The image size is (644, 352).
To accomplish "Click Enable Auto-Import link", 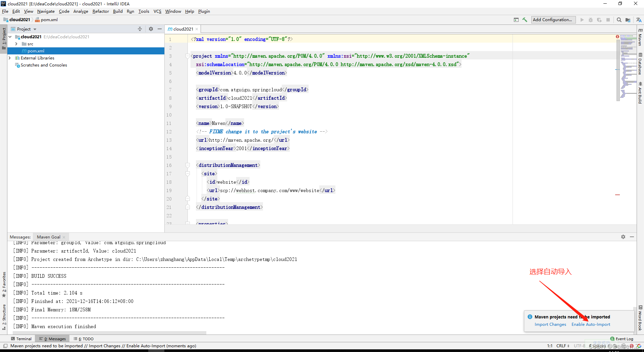I will click(x=591, y=324).
